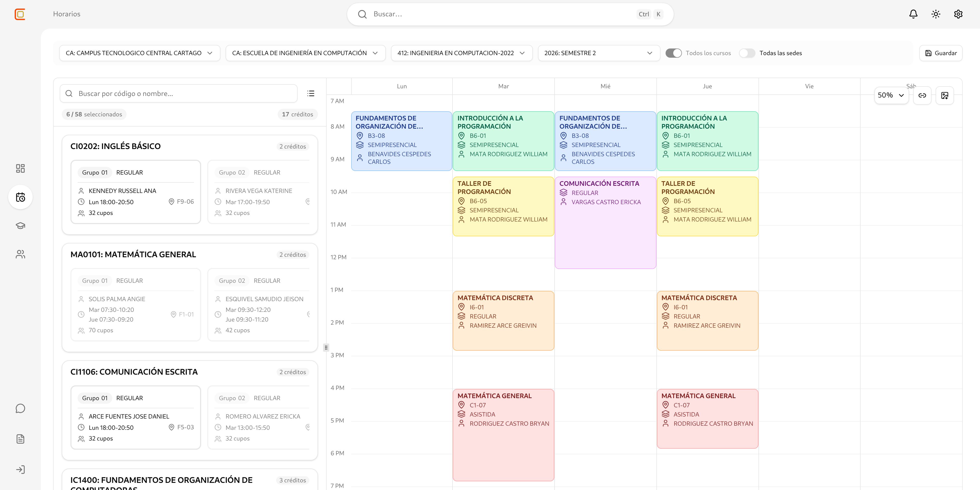
Task: Select Grupo 01 of Matemática General
Action: pos(136,305)
